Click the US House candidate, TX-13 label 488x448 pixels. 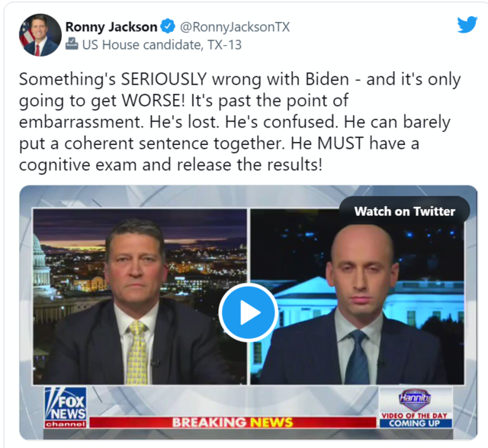162,44
